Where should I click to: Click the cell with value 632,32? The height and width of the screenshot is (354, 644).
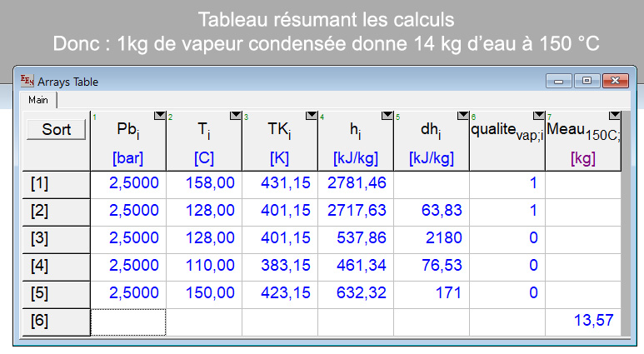pos(356,295)
